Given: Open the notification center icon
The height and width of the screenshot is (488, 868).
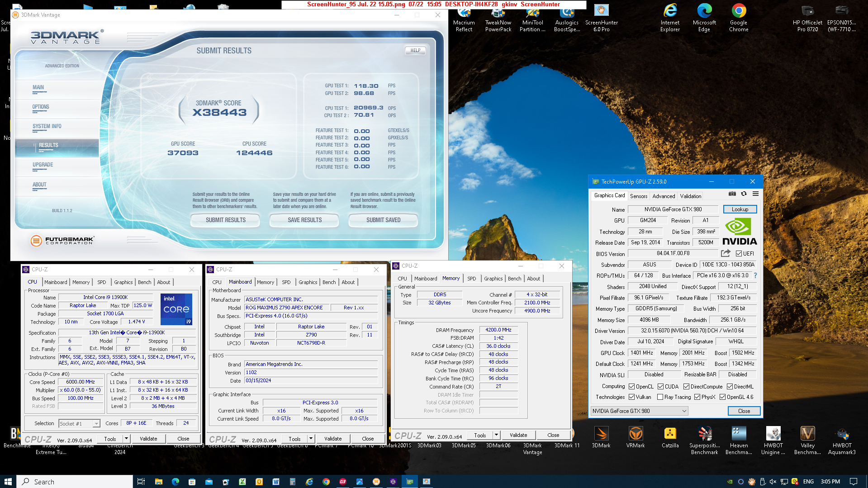Looking at the screenshot, I should point(853,481).
